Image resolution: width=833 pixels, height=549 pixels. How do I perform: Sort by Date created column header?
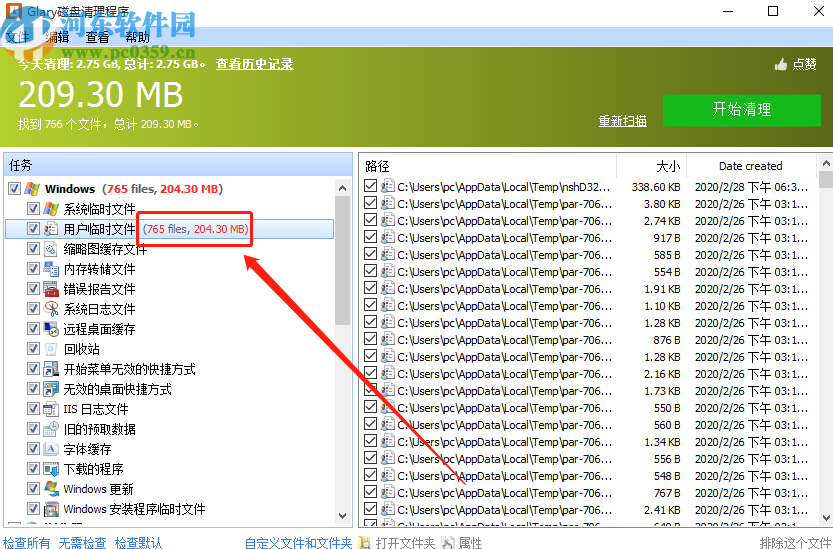(x=751, y=166)
